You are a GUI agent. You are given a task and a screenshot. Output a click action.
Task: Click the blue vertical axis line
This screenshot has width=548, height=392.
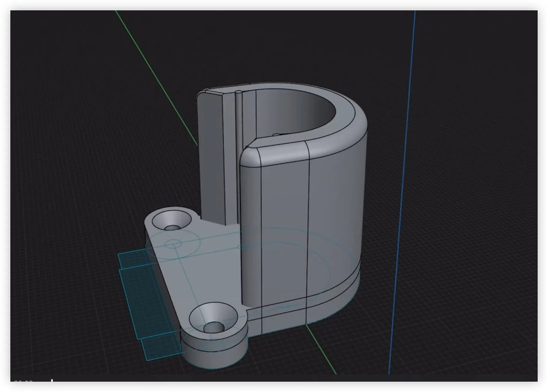tap(402, 192)
